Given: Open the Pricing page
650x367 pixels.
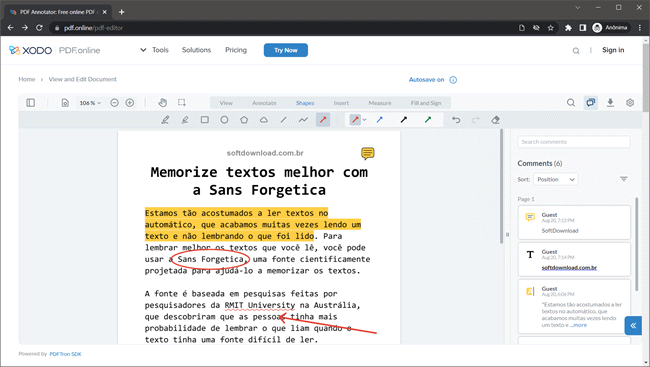Looking at the screenshot, I should [235, 50].
